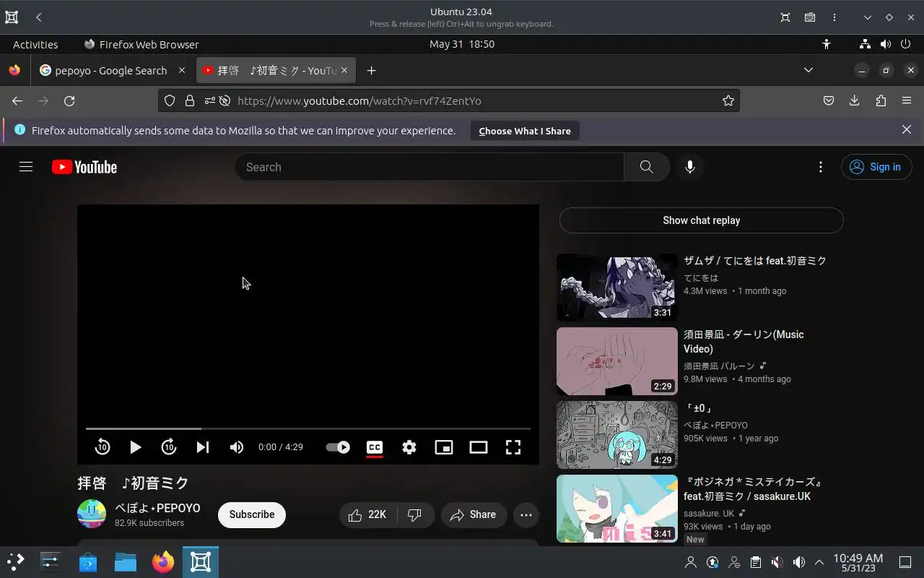This screenshot has width=924, height=578.
Task: Subscribe to the PEPOYO channel
Action: pyautogui.click(x=252, y=514)
